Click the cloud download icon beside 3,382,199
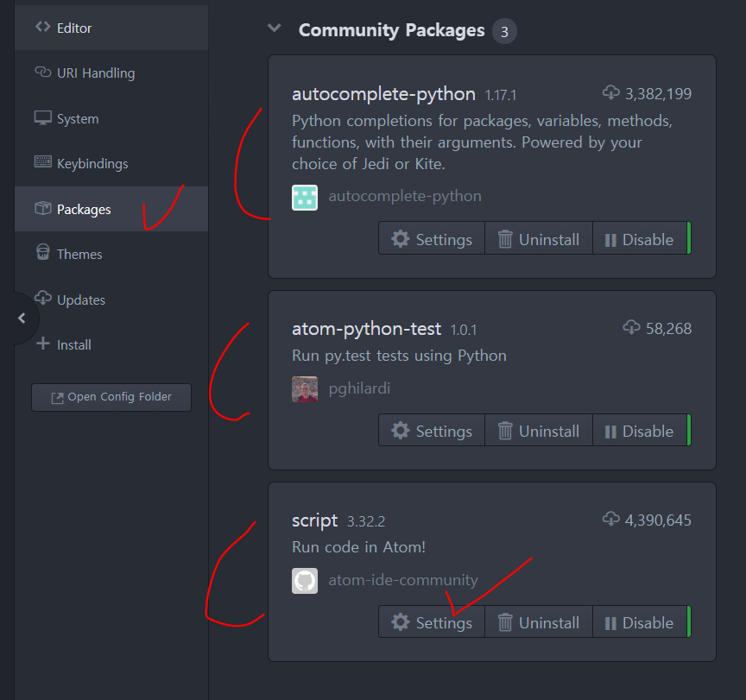The width and height of the screenshot is (746, 700). [x=611, y=92]
